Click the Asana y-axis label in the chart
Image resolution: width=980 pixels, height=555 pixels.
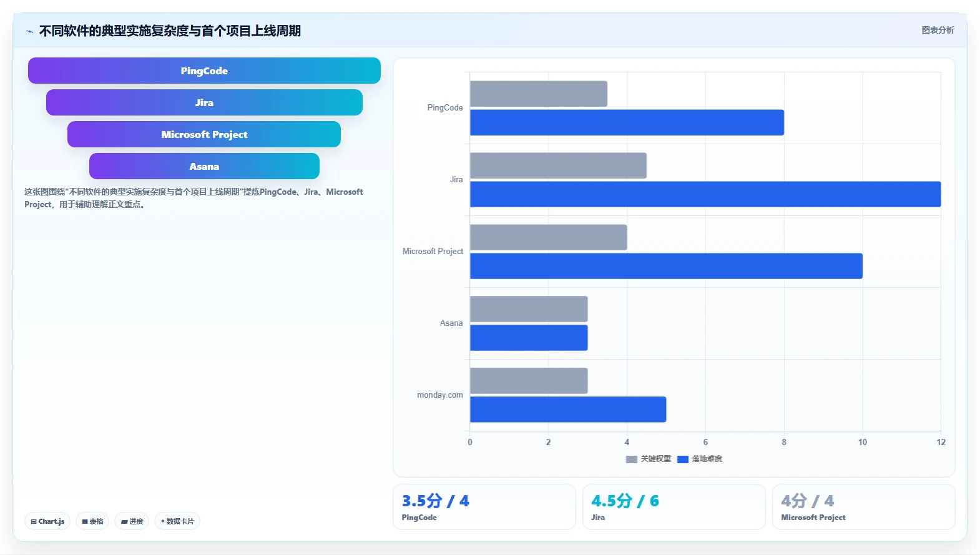(451, 323)
